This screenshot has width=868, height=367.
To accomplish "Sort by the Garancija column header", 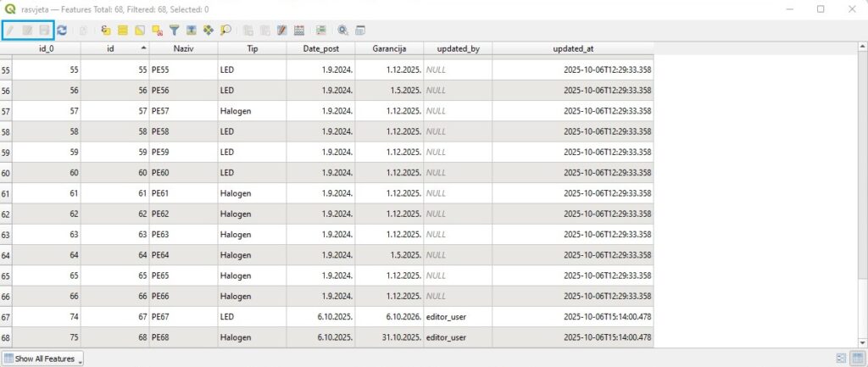I will pos(390,48).
